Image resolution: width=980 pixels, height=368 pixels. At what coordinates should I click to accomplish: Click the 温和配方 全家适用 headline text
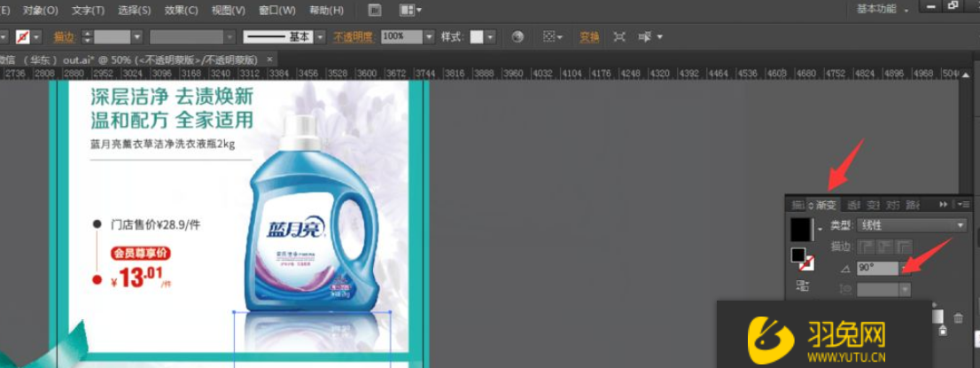pos(171,120)
